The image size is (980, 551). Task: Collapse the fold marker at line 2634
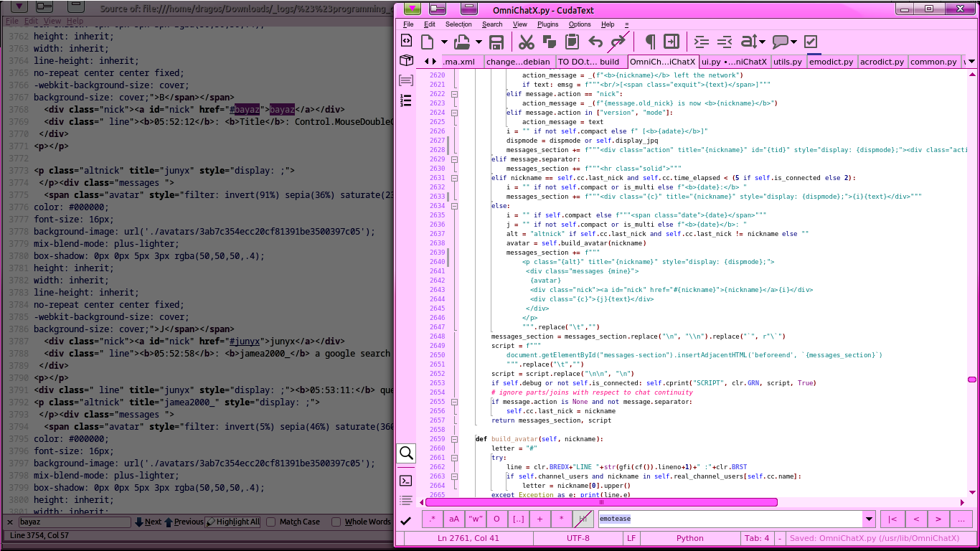click(454, 206)
